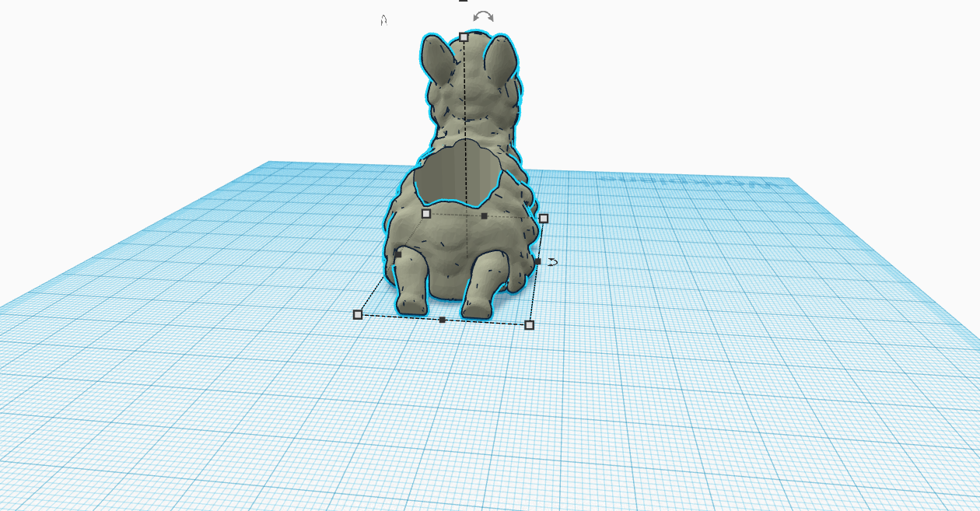The image size is (980, 511).
Task: Click the front-left white corner resize handle
Action: click(358, 314)
